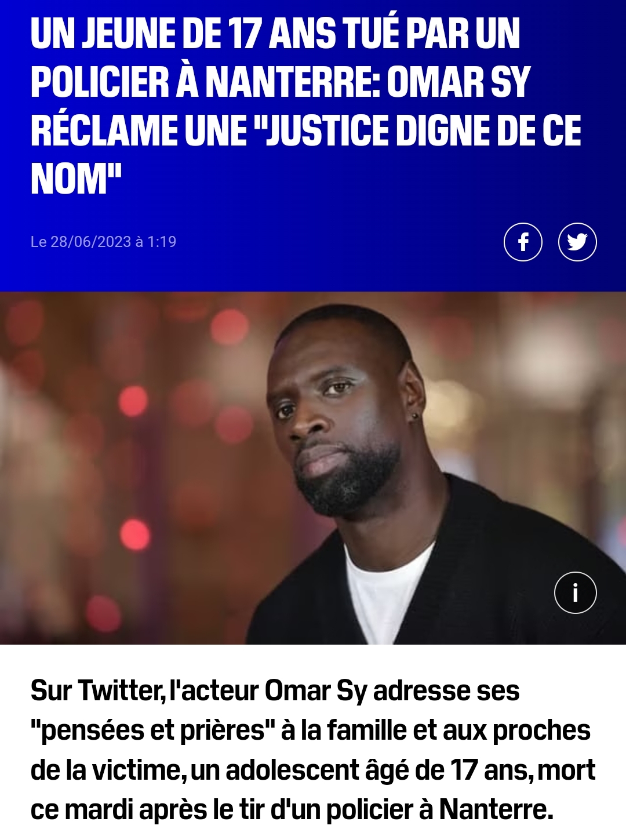
Task: Click the word "Twitter" in the intro text
Action: pyautogui.click(x=121, y=691)
